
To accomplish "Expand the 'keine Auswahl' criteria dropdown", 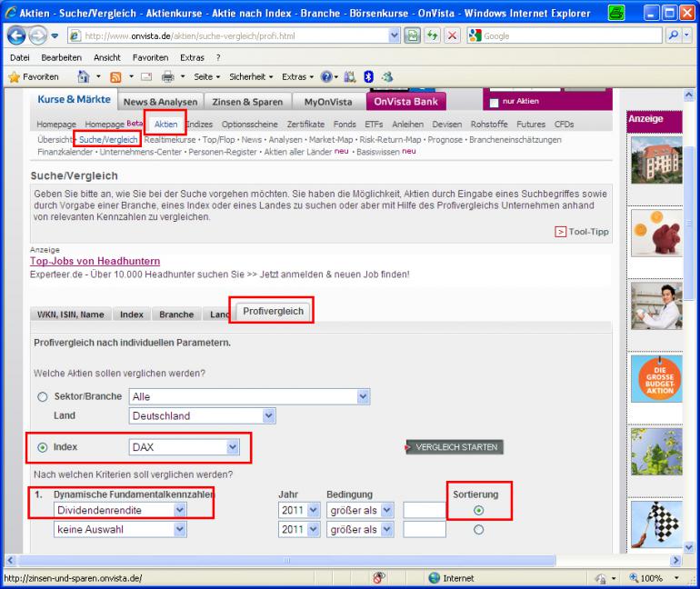I will (180, 529).
